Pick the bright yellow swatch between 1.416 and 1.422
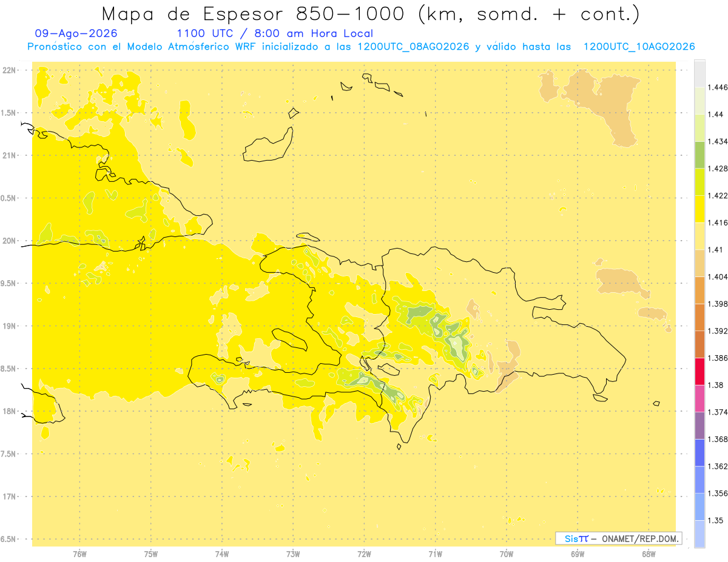Viewport: 728px width, 562px height. tap(699, 209)
